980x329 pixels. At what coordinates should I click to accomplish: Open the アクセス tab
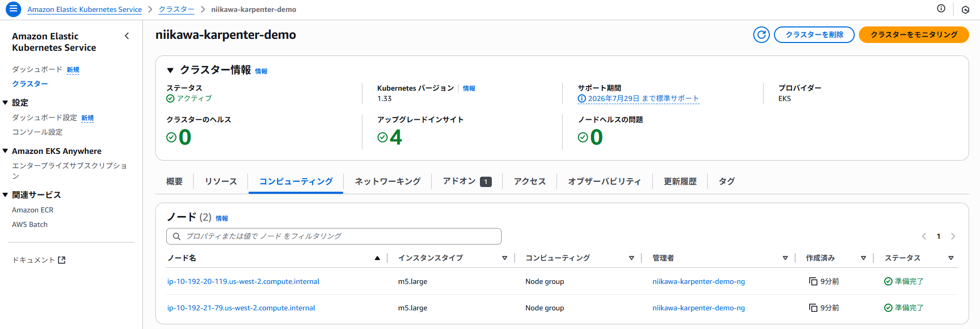tap(530, 181)
